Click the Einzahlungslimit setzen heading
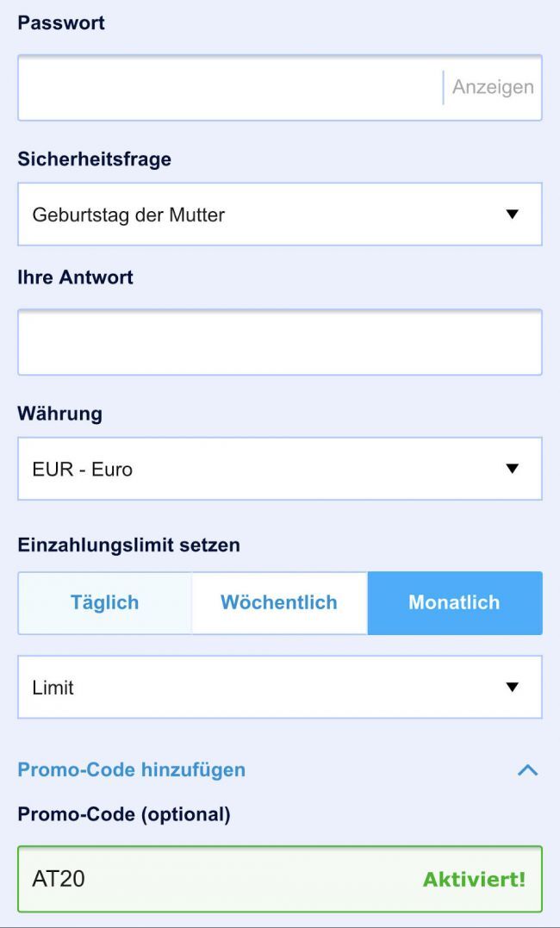The width and height of the screenshot is (560, 928). click(128, 545)
